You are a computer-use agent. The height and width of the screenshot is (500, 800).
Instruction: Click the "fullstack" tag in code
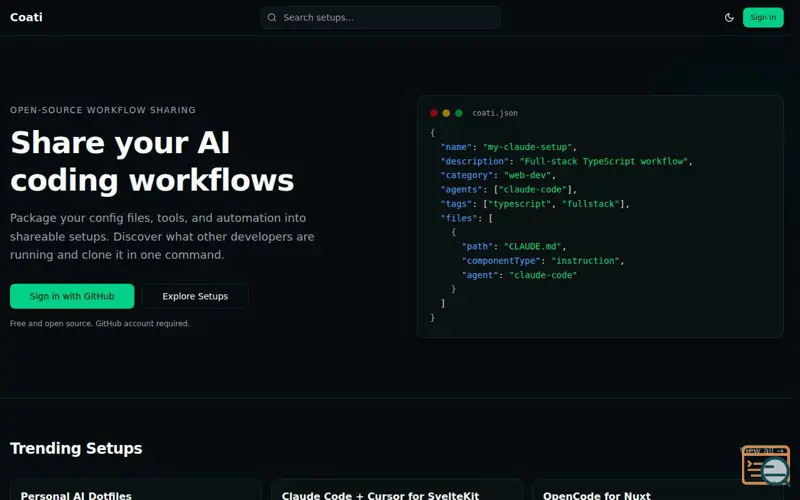(590, 204)
